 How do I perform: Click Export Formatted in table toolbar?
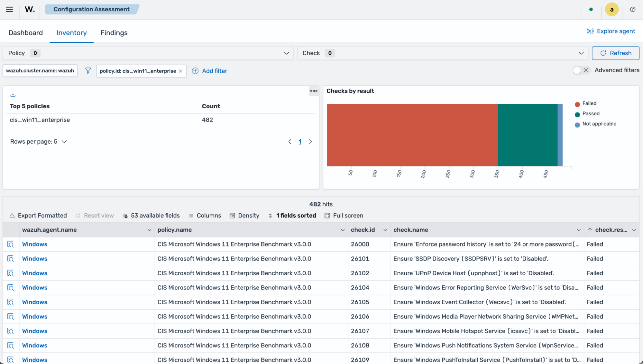point(38,216)
